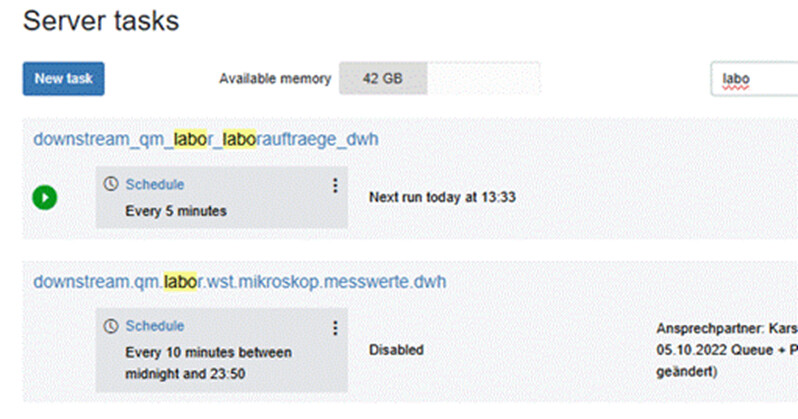Click the clock icon beside the 'Every 5 minutes' schedule

(x=111, y=185)
